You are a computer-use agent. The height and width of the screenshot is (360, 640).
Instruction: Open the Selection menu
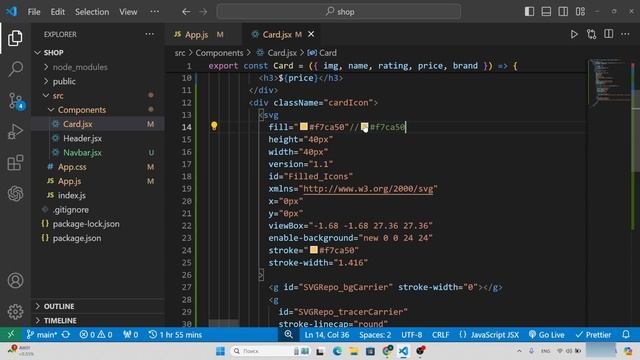(92, 12)
